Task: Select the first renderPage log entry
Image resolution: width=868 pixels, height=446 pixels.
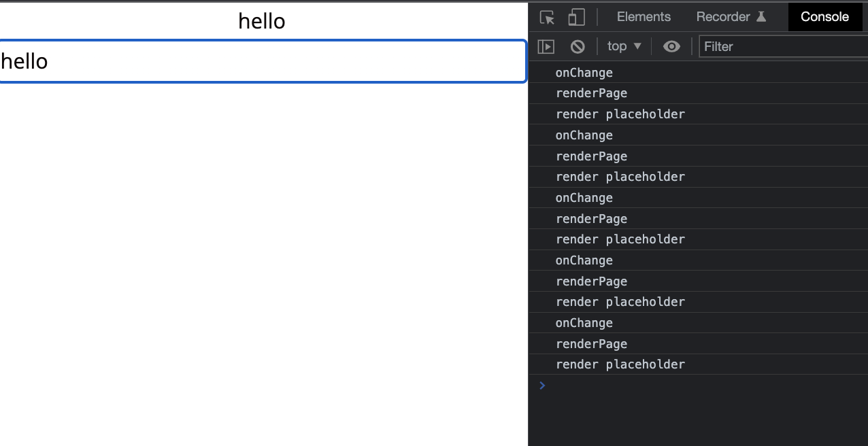Action: click(591, 93)
